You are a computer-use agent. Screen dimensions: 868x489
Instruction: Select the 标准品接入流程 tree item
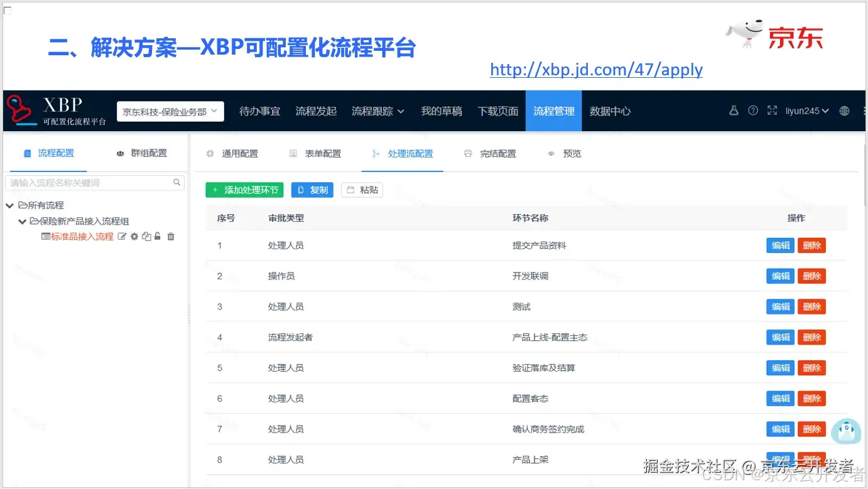pos(82,237)
